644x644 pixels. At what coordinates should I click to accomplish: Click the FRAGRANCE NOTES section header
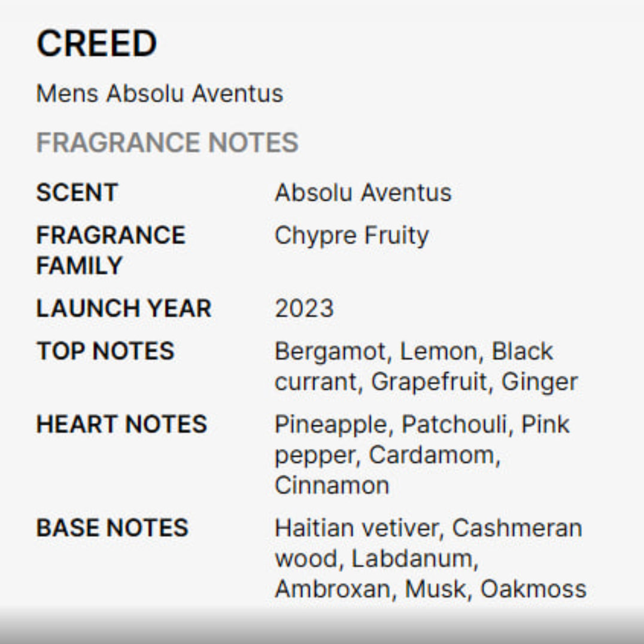click(167, 142)
